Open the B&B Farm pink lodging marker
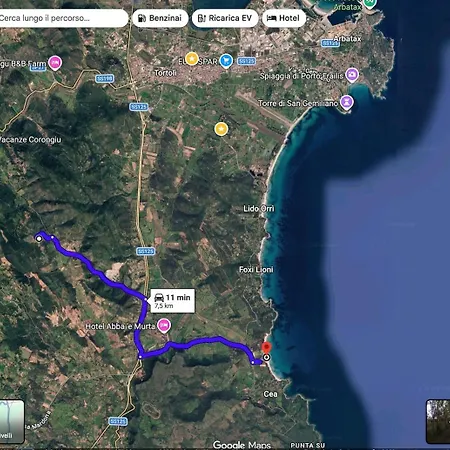This screenshot has width=450, height=450. (x=55, y=63)
